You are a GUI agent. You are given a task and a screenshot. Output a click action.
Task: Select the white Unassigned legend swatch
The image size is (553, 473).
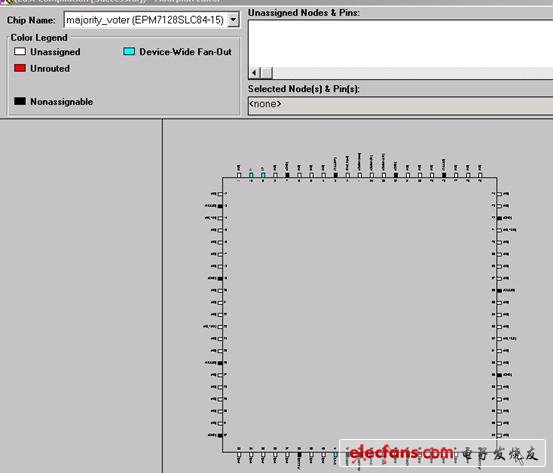20,52
